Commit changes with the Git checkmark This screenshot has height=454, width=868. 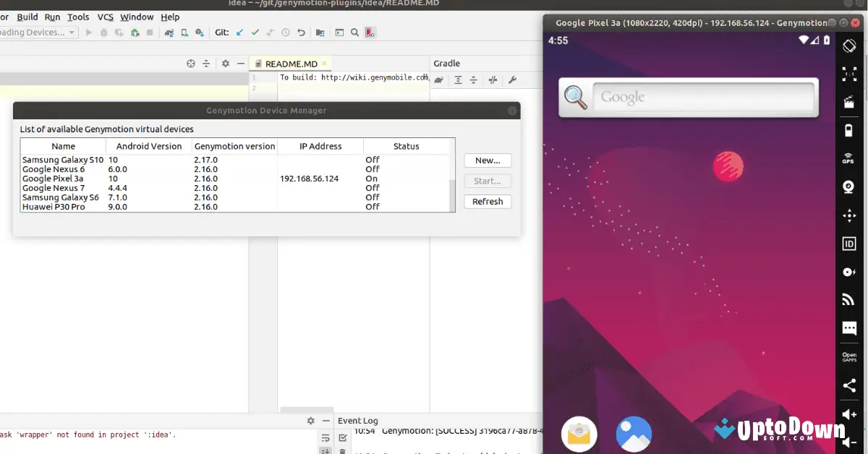tap(255, 32)
